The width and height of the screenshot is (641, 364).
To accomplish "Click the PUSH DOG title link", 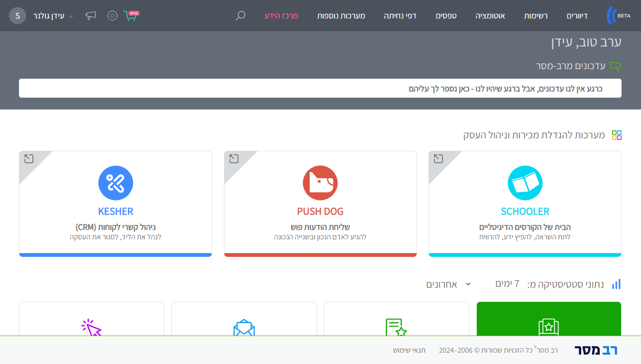I will tap(320, 211).
